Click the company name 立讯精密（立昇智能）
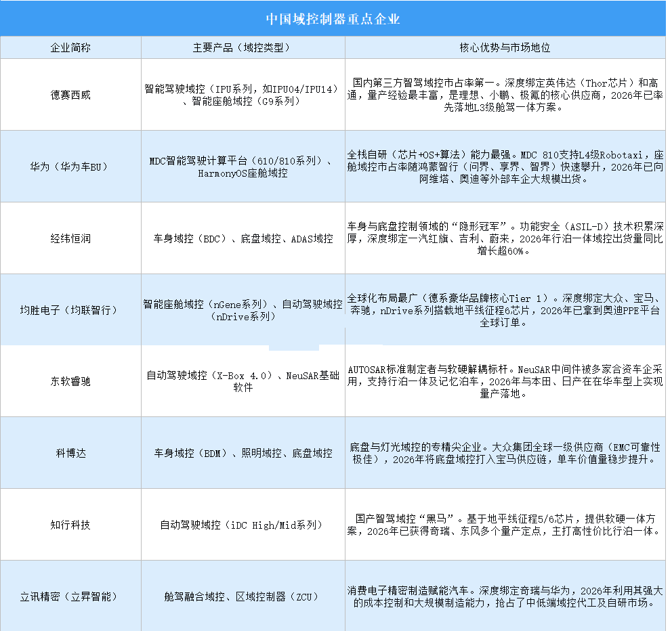Viewport: 672px width, 631px height. (x=70, y=596)
